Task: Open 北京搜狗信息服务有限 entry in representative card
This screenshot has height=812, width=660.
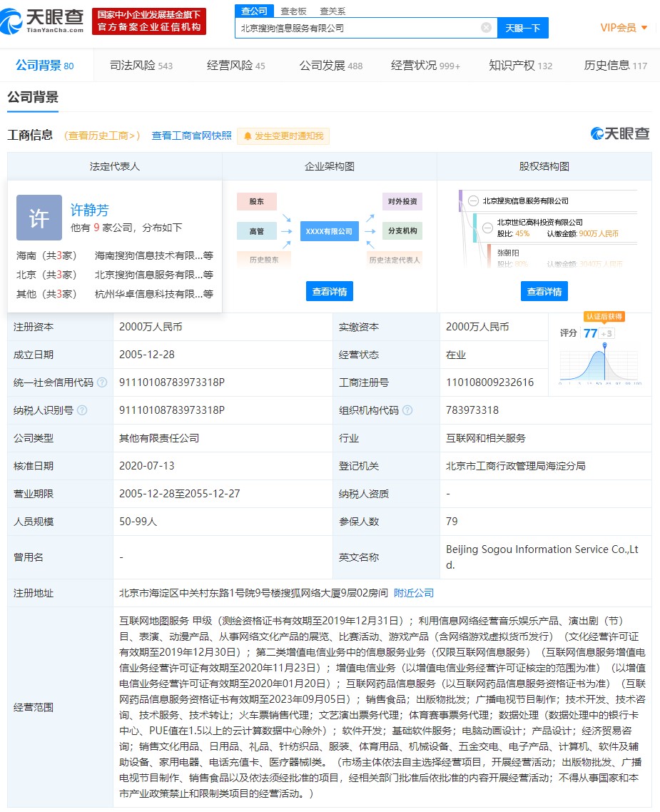Action: [153, 275]
